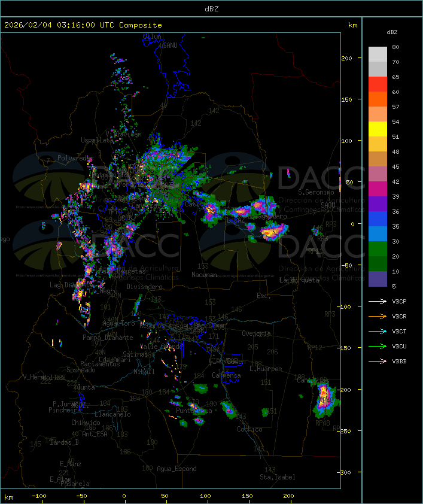Select the green 30 dBZ color band
Viewport: 423px width, 504px height.
pos(378,249)
